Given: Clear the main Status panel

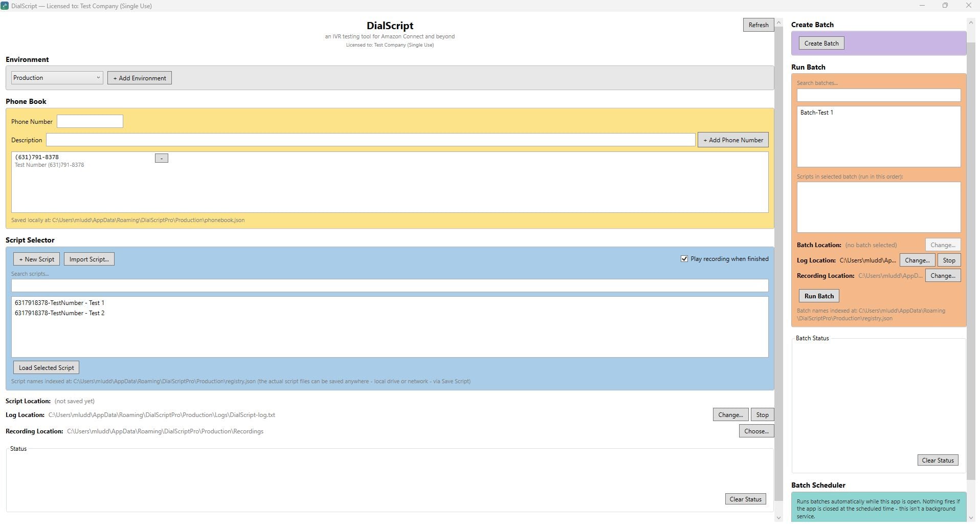Looking at the screenshot, I should click(x=745, y=499).
